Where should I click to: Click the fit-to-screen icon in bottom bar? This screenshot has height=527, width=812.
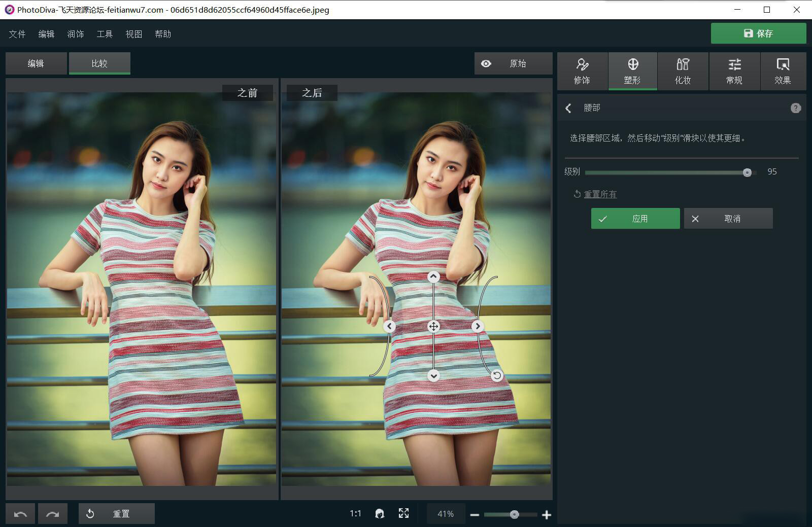point(403,513)
